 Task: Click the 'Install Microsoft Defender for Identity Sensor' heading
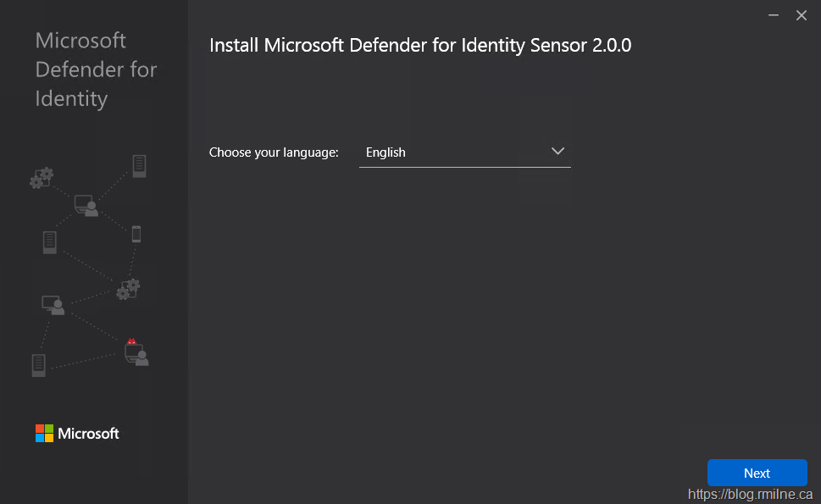[x=419, y=46]
